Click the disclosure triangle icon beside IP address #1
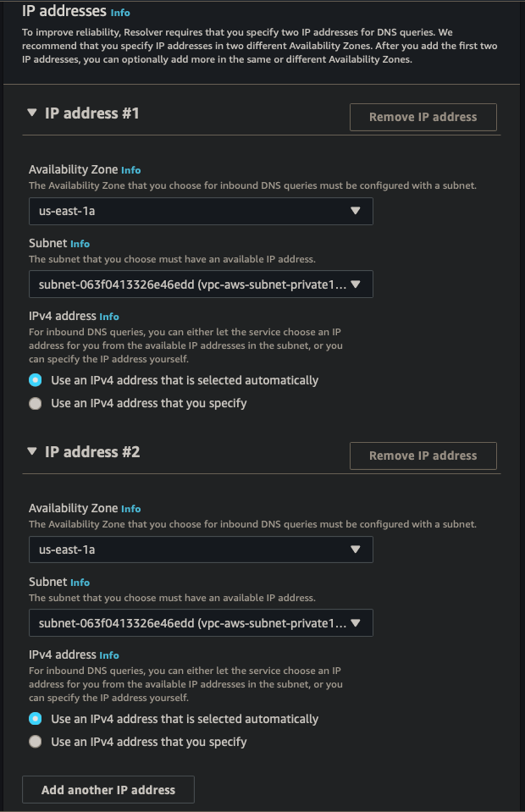 pyautogui.click(x=32, y=113)
